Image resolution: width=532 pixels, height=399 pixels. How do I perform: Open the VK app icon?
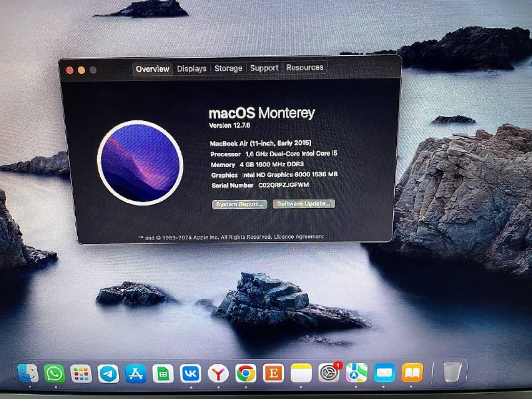pos(190,374)
